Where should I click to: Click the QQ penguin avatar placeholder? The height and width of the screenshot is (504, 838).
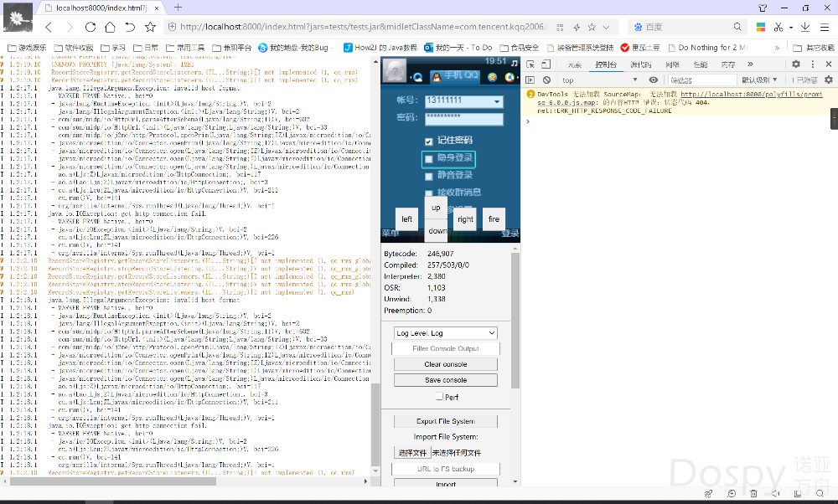tap(395, 70)
